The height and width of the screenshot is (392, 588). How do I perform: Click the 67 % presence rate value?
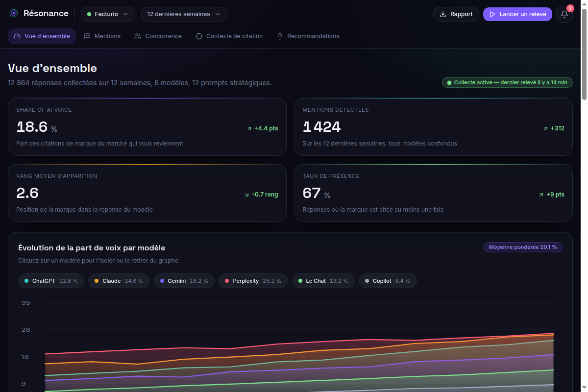pos(317,193)
